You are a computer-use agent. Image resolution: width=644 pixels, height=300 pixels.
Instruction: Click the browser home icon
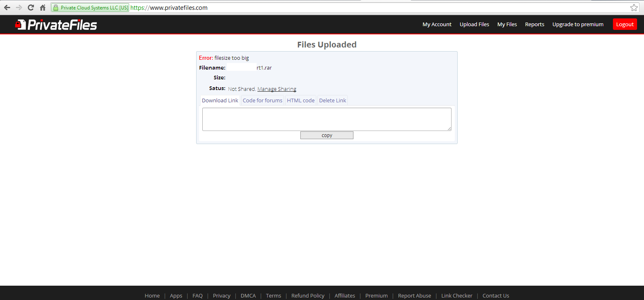click(42, 8)
